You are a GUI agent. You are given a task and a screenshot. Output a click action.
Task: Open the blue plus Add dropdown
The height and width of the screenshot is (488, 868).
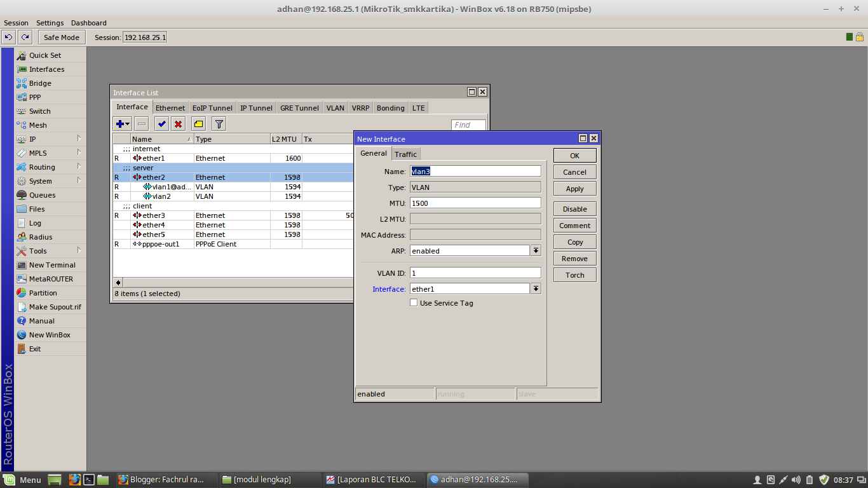point(123,124)
